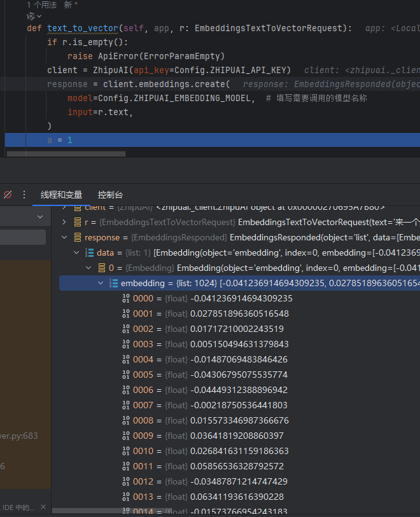Open the debugger more options menu
The width and height of the screenshot is (420, 517).
click(24, 195)
